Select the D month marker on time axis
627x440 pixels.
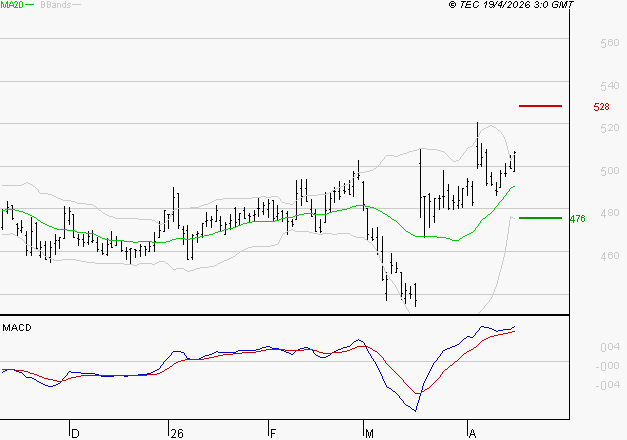tap(74, 433)
